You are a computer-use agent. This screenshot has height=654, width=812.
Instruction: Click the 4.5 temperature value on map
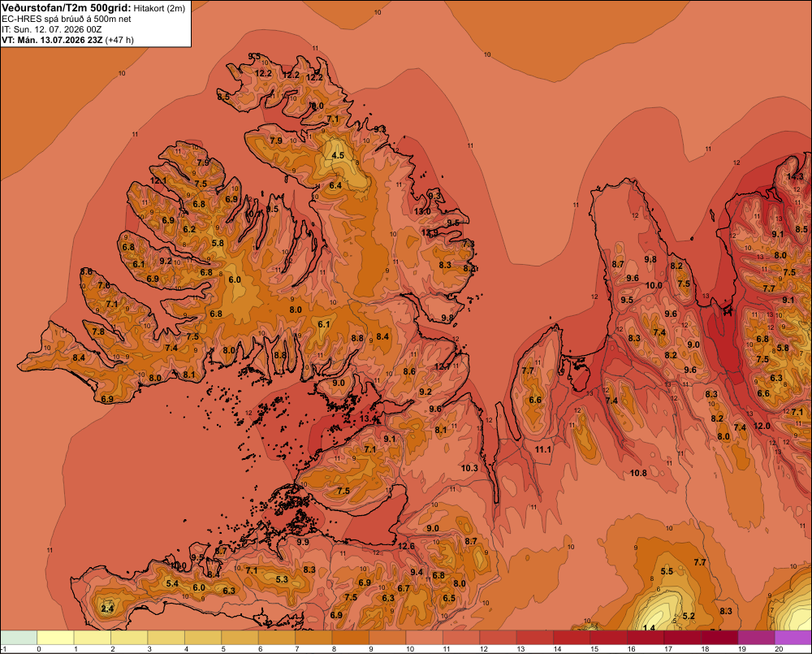point(338,155)
